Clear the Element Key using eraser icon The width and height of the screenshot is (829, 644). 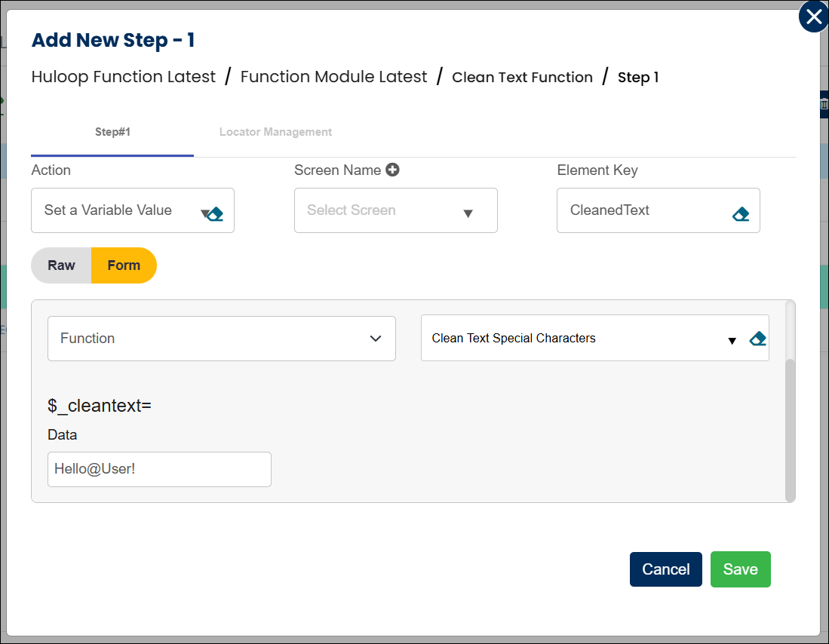[x=740, y=214]
